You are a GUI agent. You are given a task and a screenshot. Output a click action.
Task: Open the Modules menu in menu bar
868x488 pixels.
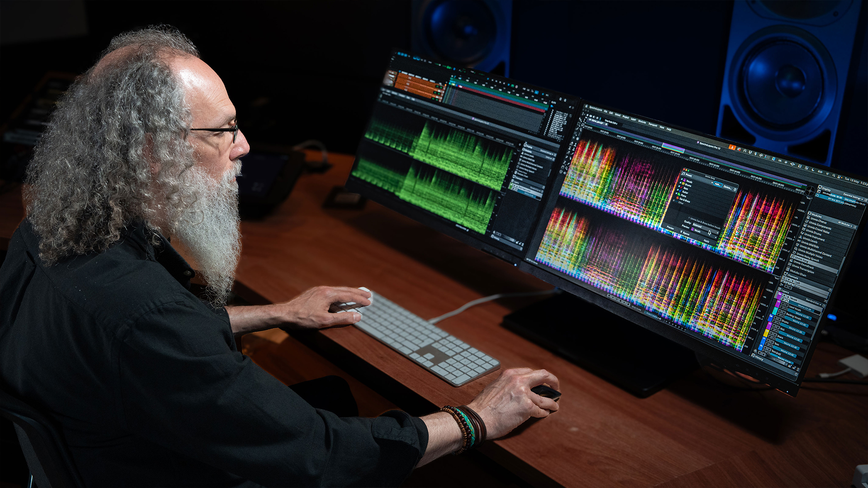point(642,122)
